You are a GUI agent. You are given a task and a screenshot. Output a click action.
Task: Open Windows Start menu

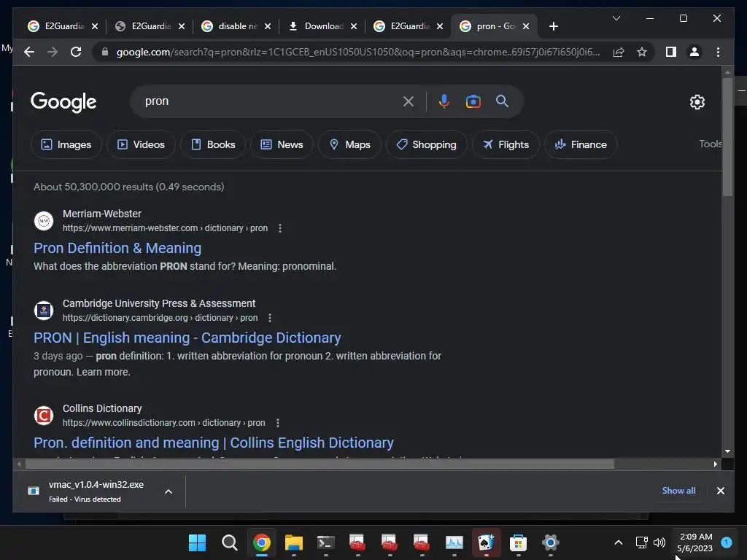[x=197, y=542]
